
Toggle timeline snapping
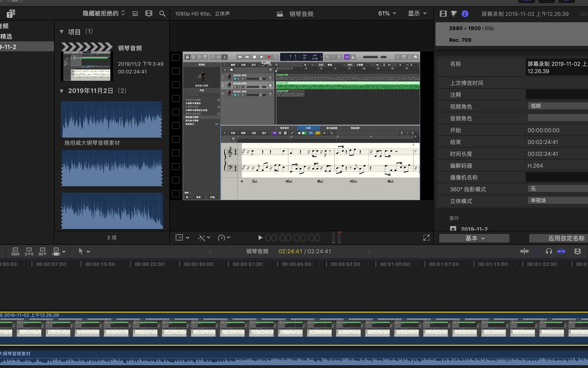click(561, 251)
